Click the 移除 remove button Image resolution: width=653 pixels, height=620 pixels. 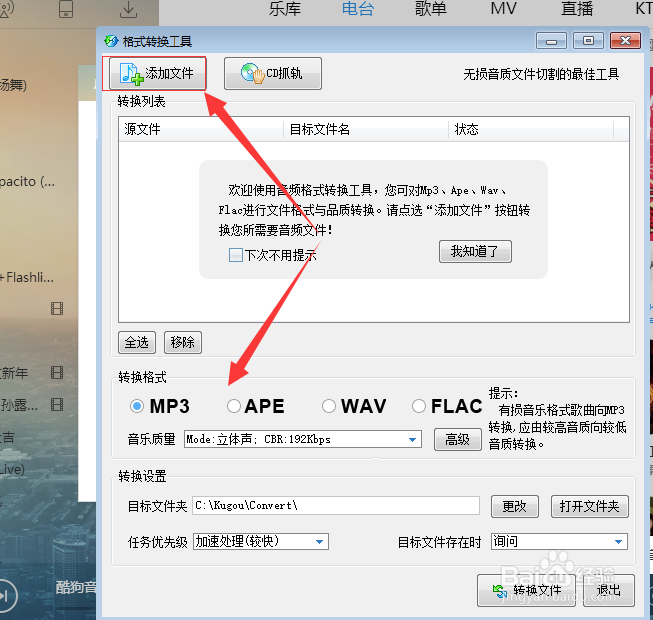(x=183, y=342)
